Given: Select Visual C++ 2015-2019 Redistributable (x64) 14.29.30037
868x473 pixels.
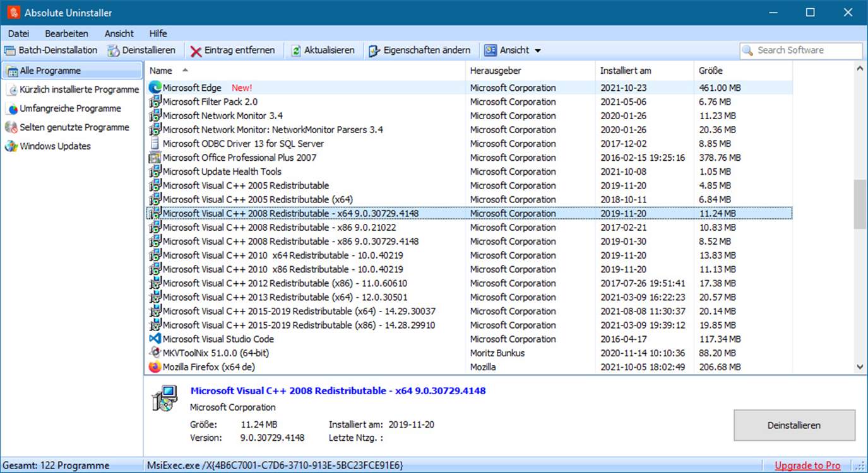Looking at the screenshot, I should click(x=469, y=311).
